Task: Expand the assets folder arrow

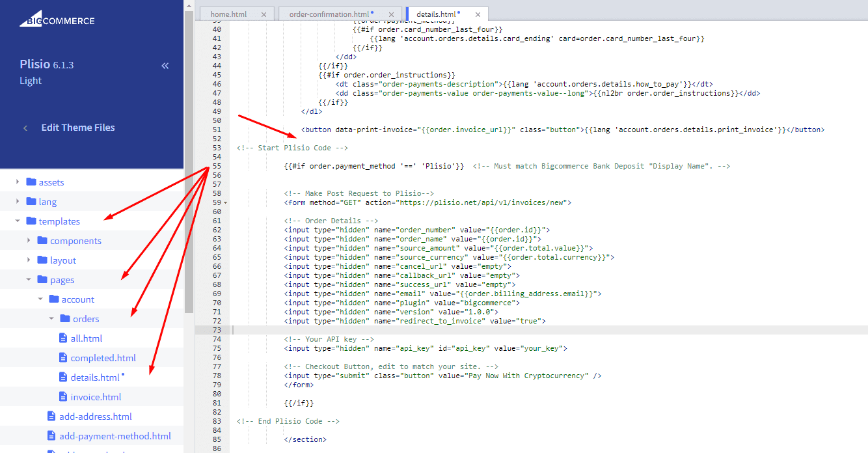Action: [x=18, y=182]
